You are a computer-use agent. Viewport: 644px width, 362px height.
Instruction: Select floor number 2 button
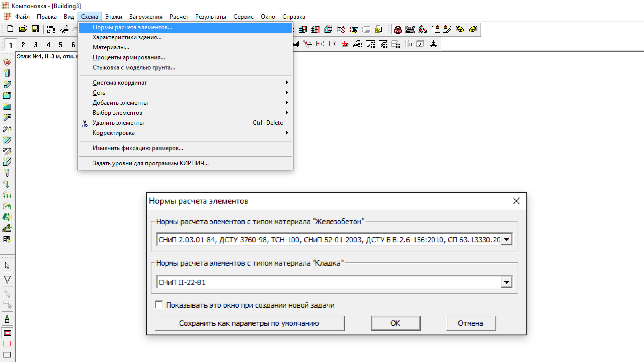click(23, 45)
